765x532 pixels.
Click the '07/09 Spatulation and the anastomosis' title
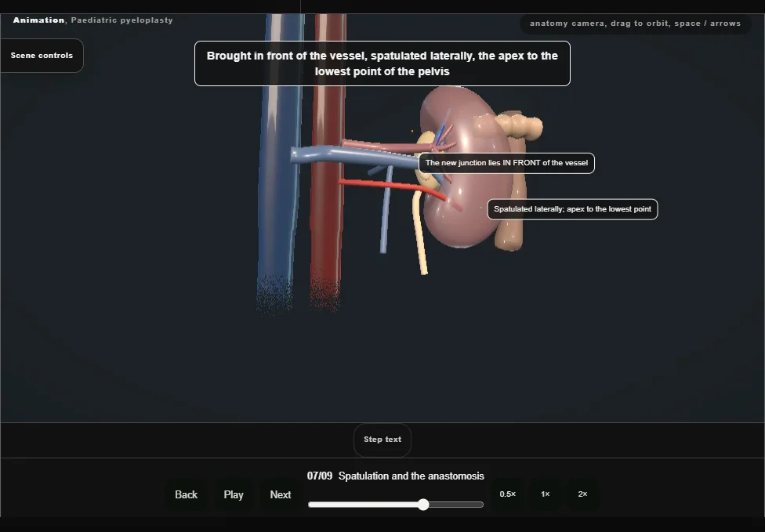[x=396, y=476]
